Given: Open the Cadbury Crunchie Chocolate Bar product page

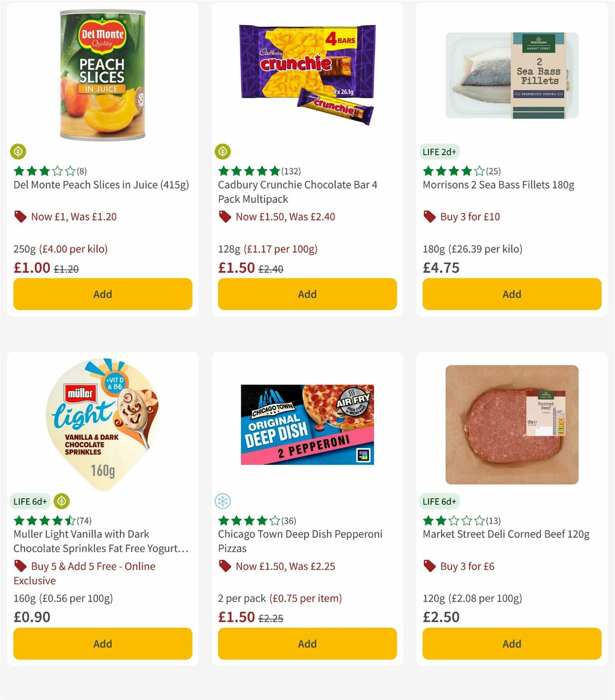Looking at the screenshot, I should coord(297,192).
